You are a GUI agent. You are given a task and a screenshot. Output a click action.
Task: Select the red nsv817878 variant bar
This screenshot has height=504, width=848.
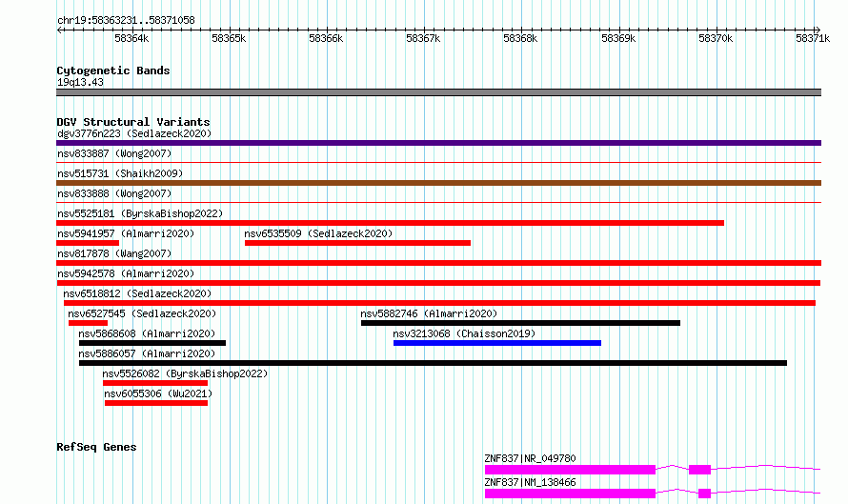pyautogui.click(x=438, y=263)
